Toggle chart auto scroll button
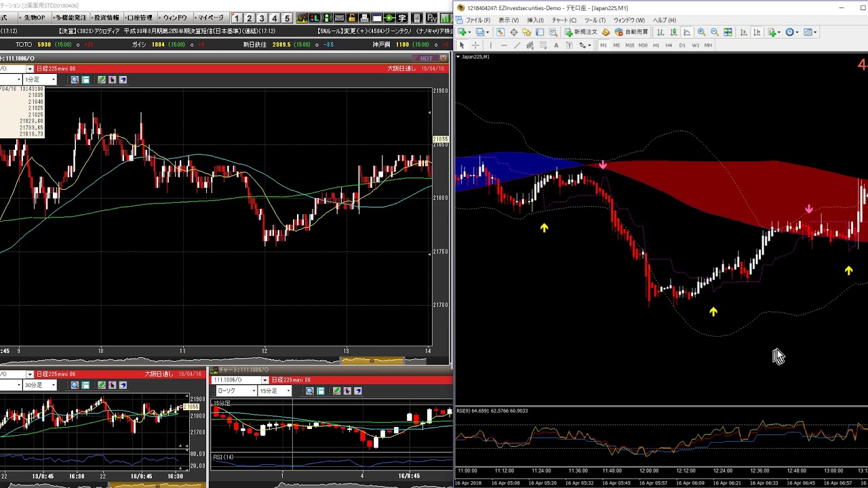This screenshot has width=868, height=488. [x=745, y=32]
